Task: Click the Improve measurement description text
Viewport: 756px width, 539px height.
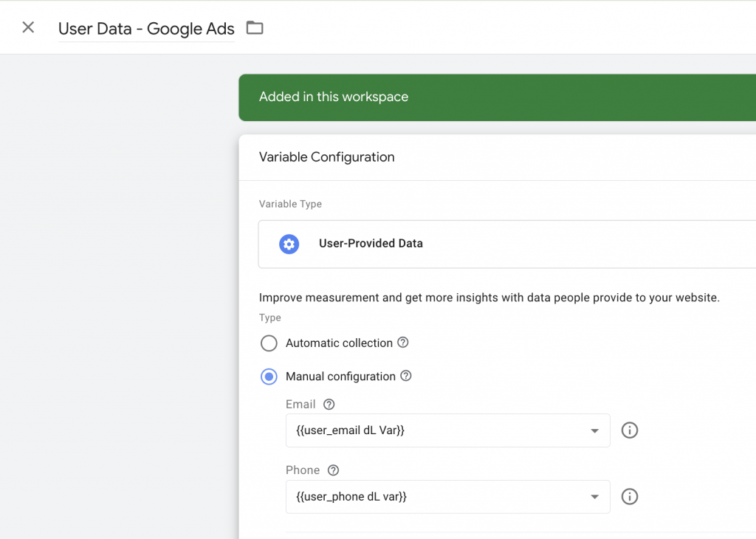Action: point(489,298)
